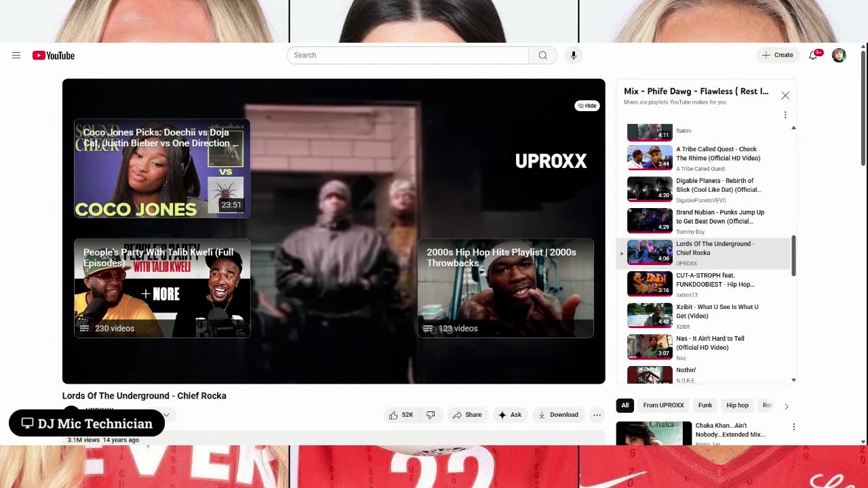The image size is (868, 488).
Task: Open the account avatar menu
Action: click(x=839, y=56)
